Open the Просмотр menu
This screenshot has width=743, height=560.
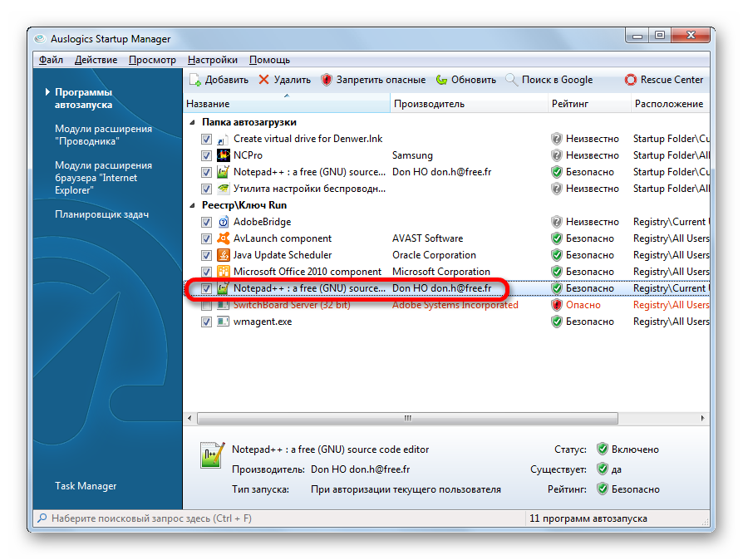coord(152,60)
